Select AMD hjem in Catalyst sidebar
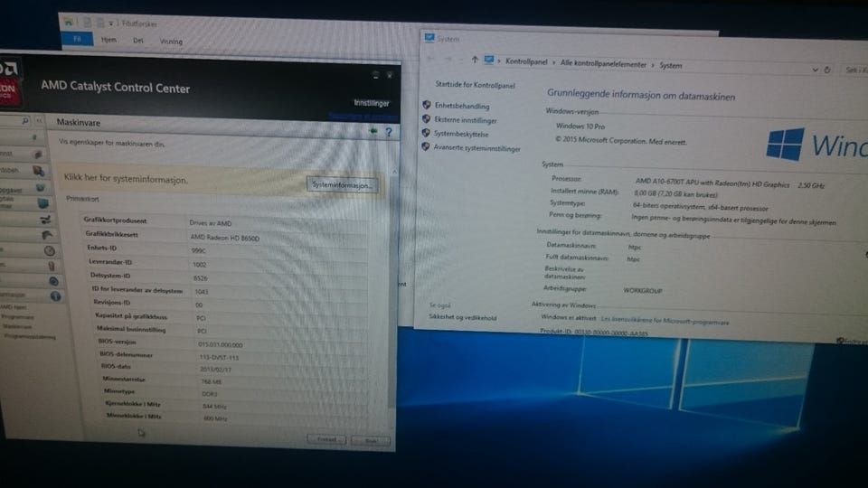The image size is (868, 488). 13,307
